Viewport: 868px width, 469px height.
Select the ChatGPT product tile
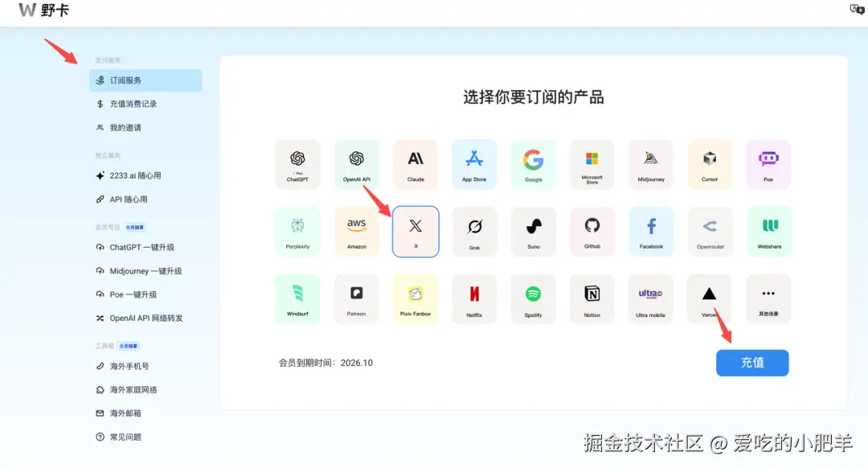coord(297,165)
